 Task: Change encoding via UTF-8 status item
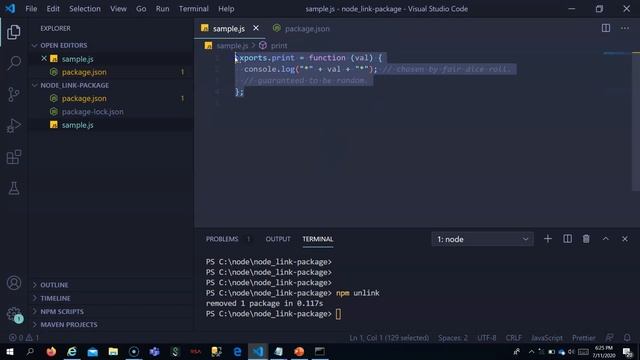point(487,338)
